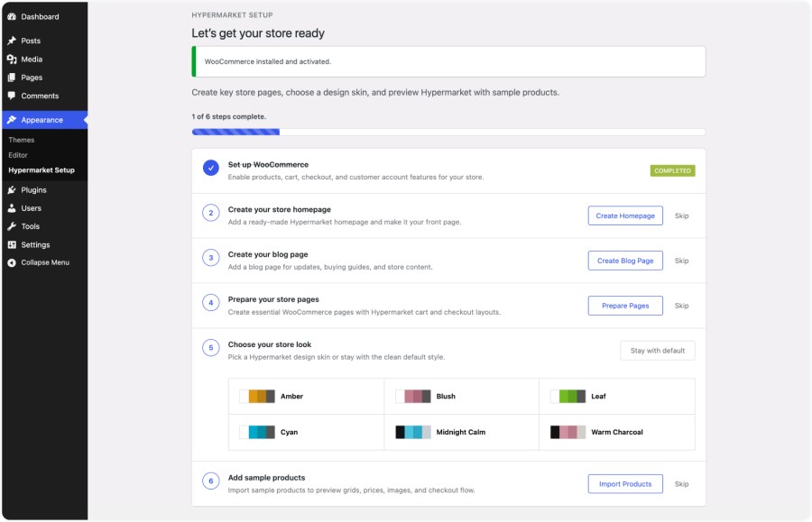Click the Collapse Menu arrow icon

[12, 263]
